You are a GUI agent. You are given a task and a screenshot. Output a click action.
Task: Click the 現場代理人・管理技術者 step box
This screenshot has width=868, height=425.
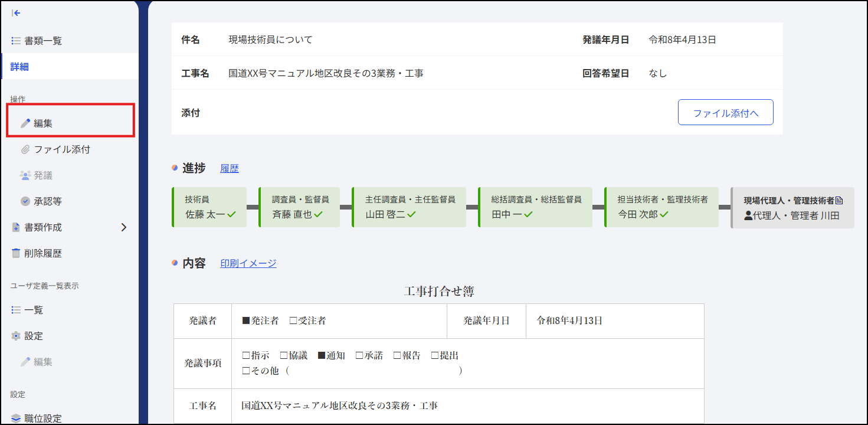[x=792, y=208]
